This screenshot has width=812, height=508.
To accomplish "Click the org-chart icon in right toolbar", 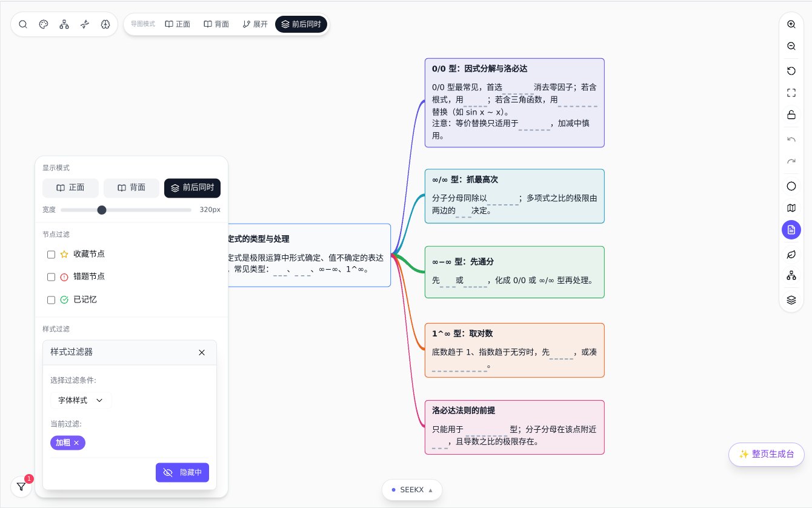I will pyautogui.click(x=791, y=276).
